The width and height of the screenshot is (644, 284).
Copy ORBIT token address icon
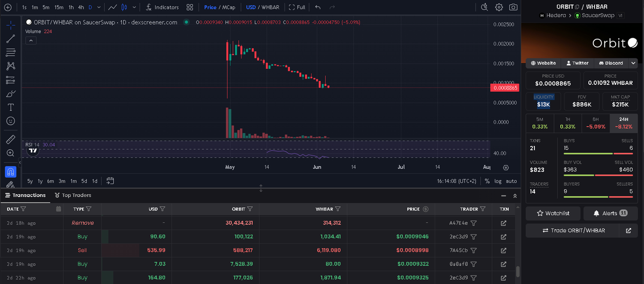pos(577,7)
